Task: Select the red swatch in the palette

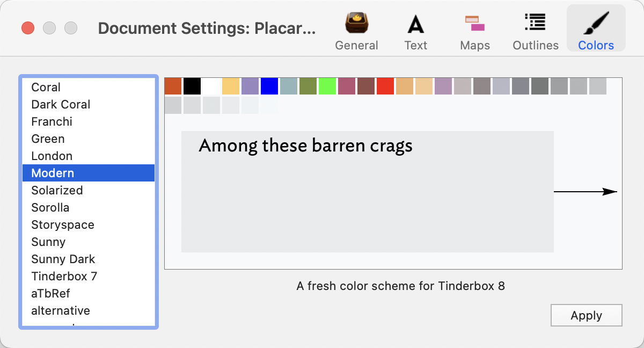Action: [385, 86]
